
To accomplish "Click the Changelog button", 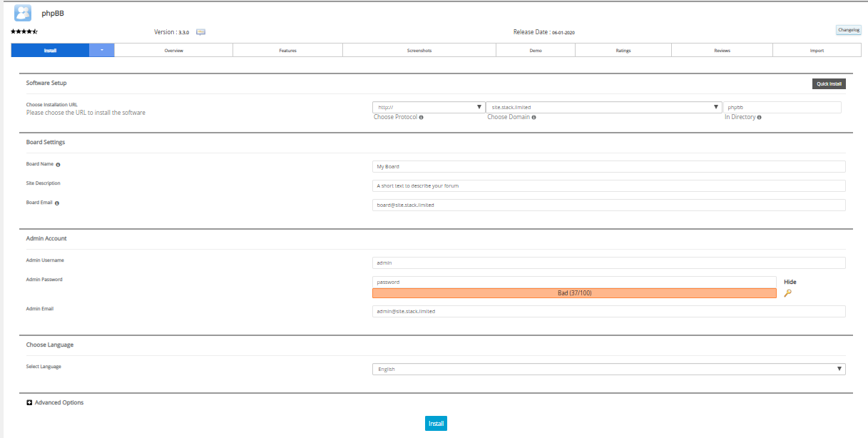I will pyautogui.click(x=849, y=30).
